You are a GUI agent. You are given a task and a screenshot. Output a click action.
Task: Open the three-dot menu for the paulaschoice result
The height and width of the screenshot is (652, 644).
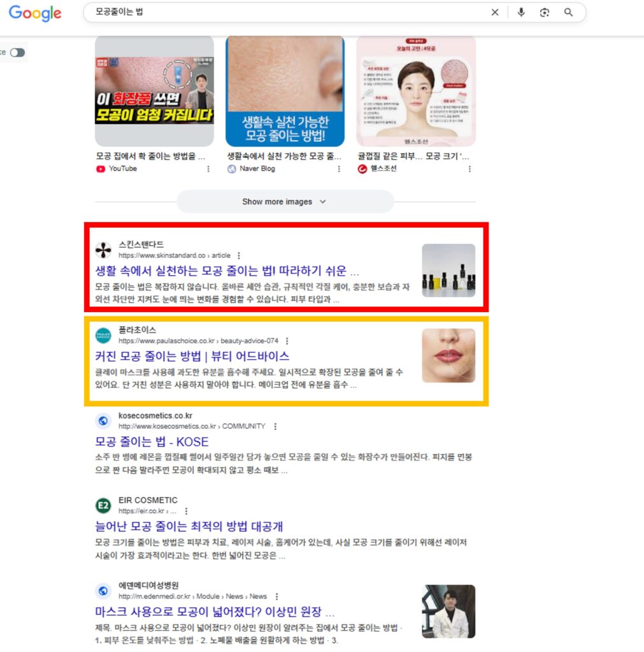pyautogui.click(x=287, y=341)
